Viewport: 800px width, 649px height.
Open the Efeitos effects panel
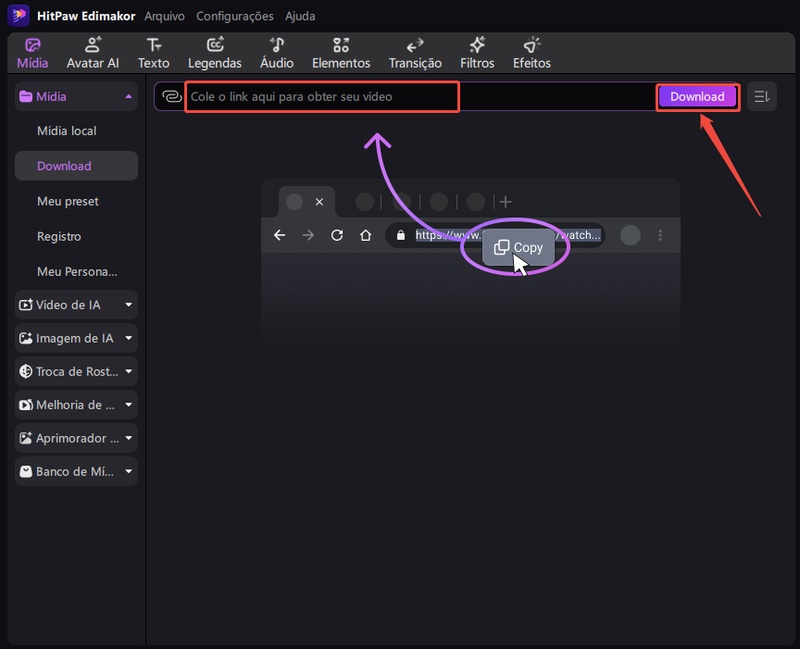pyautogui.click(x=532, y=53)
